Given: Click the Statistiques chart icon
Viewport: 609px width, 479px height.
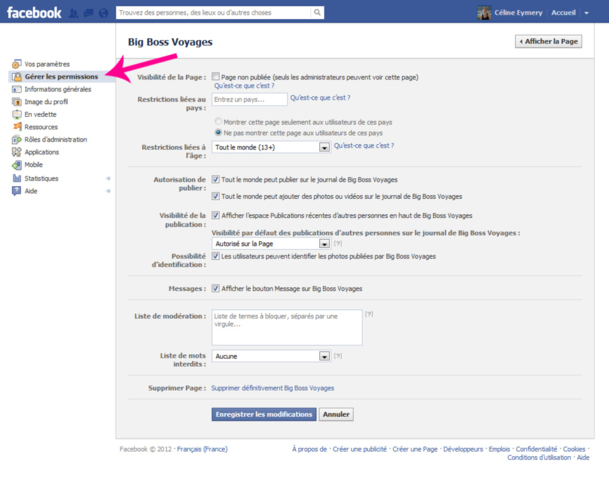Looking at the screenshot, I should 17,178.
